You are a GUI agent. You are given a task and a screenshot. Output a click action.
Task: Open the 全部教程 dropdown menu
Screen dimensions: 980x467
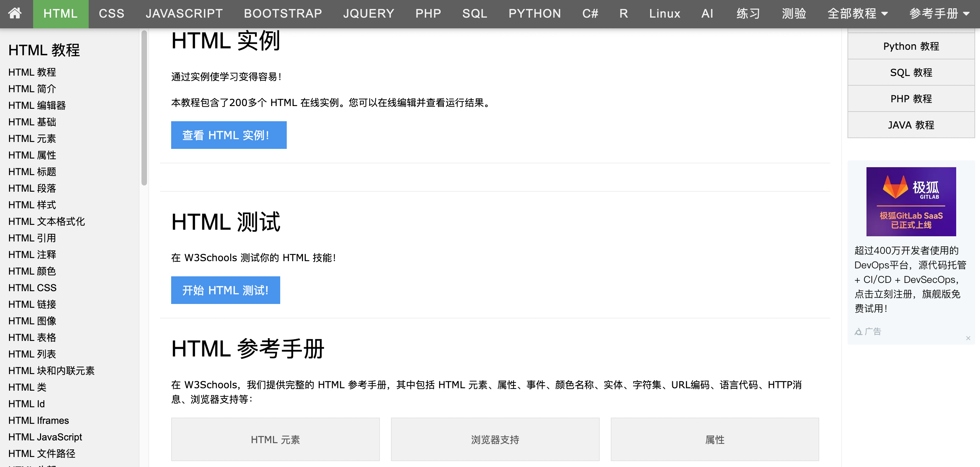[x=857, y=14]
